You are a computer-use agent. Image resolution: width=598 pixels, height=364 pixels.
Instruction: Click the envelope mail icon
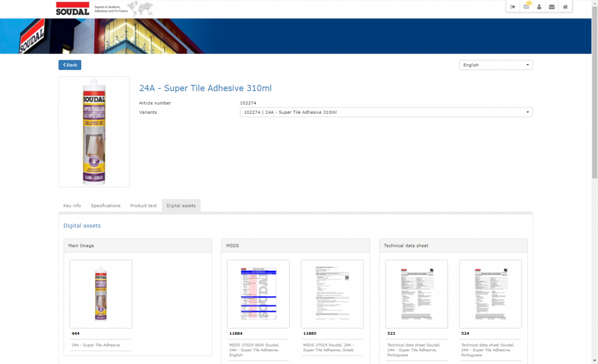552,7
